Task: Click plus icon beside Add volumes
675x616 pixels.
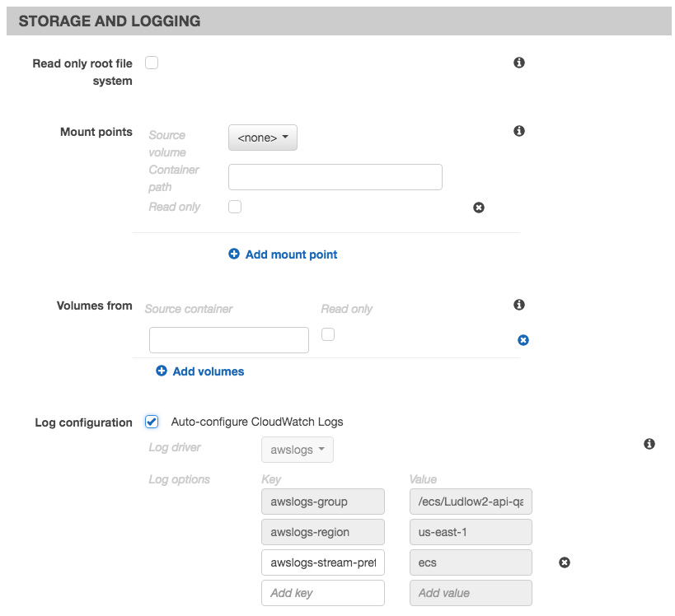Action: [x=162, y=371]
